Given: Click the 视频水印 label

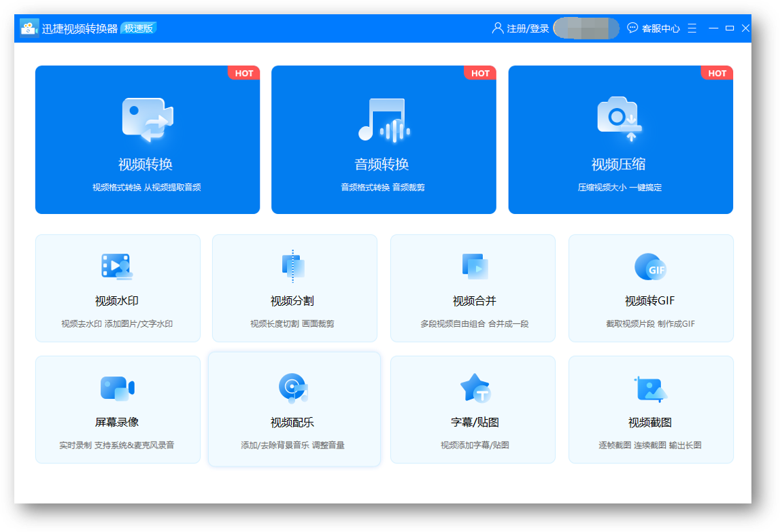Looking at the screenshot, I should pyautogui.click(x=117, y=301).
